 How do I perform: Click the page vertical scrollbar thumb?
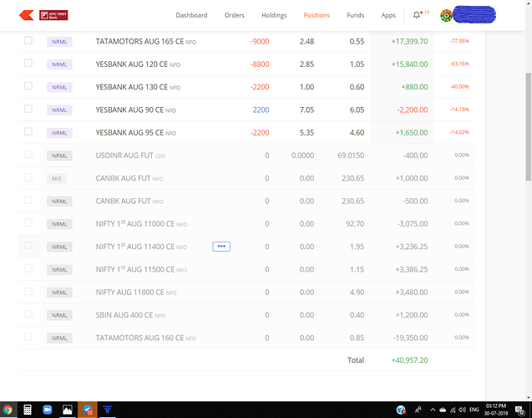529,127
